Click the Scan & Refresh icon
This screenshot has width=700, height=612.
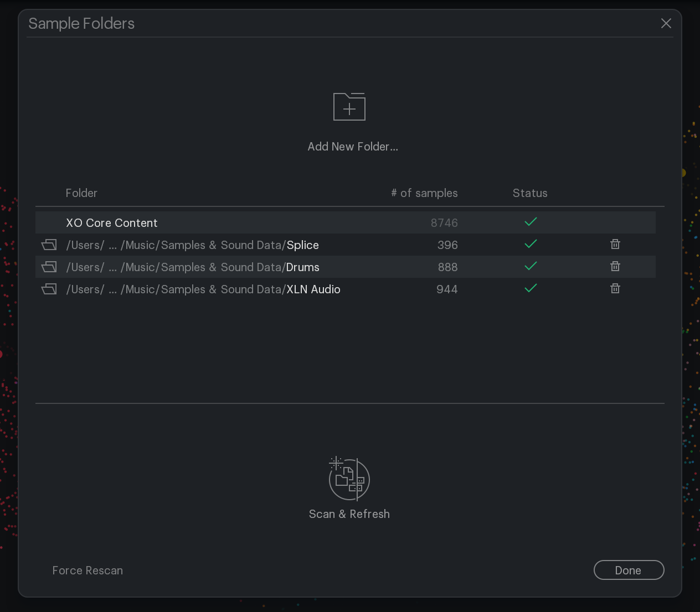pyautogui.click(x=349, y=479)
